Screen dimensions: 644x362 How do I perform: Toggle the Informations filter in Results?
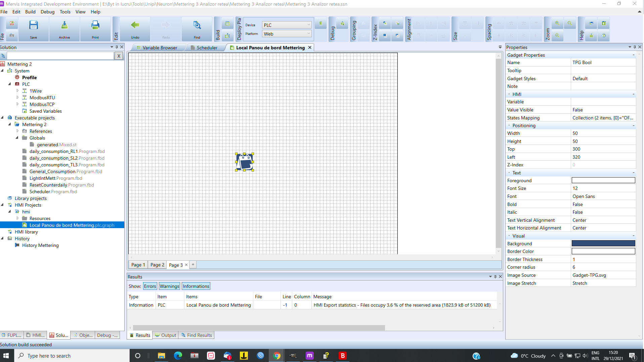196,286
